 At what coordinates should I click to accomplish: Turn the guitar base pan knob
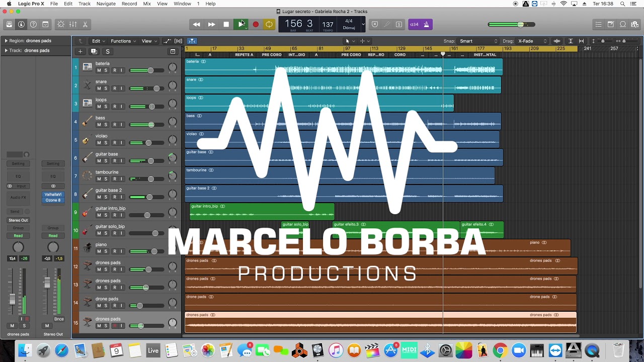(x=173, y=158)
